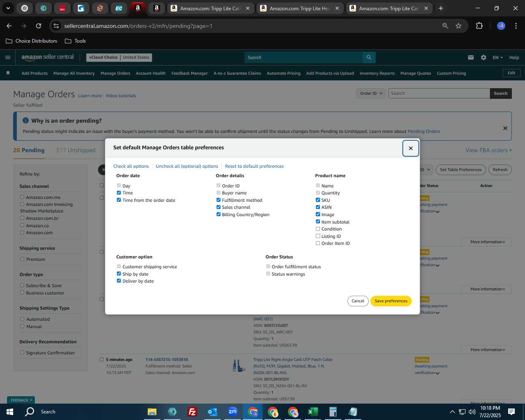525x420 pixels.
Task: Enable the Order Item ID checkbox
Action: (x=318, y=243)
